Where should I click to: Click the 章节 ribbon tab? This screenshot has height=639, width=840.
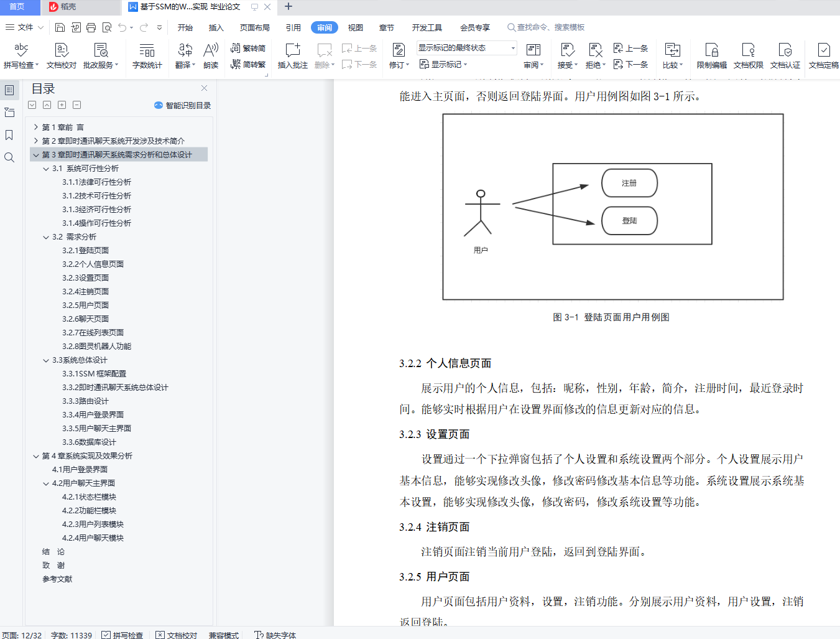click(x=387, y=27)
